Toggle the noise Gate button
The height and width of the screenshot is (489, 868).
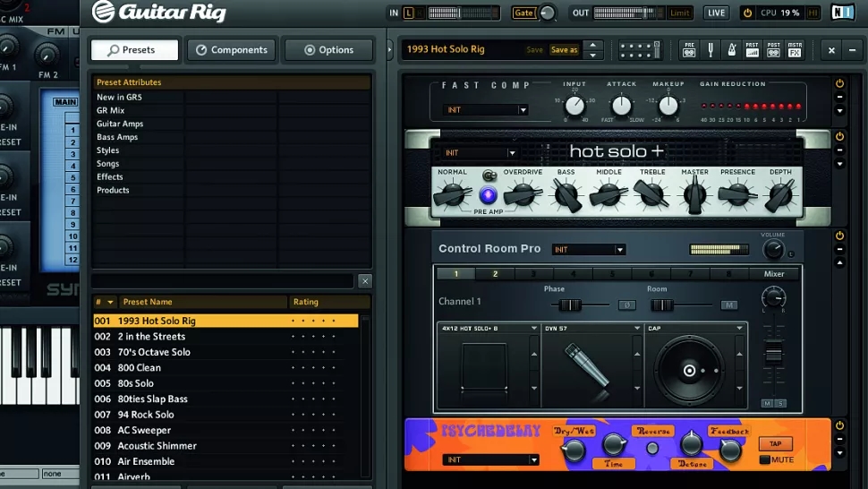click(x=523, y=13)
